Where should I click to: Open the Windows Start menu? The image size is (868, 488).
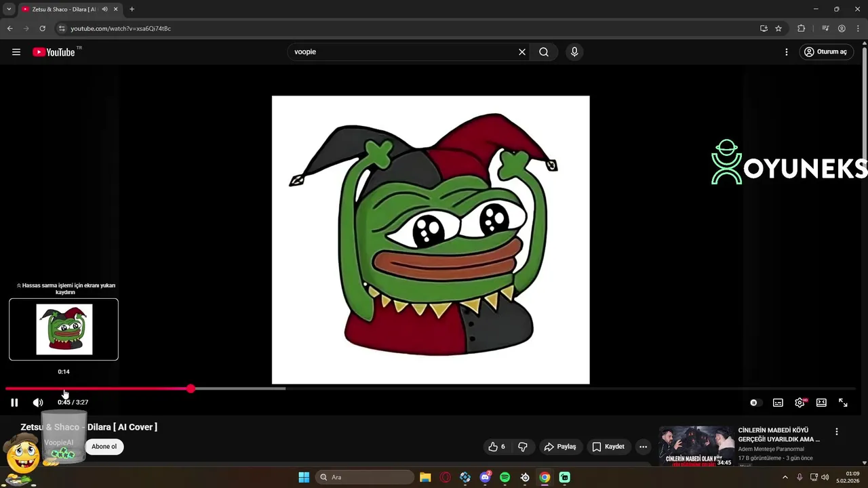point(304,477)
